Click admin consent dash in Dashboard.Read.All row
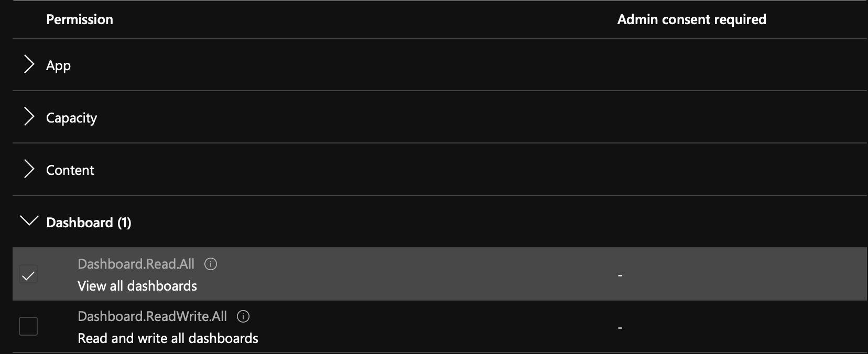 click(620, 275)
